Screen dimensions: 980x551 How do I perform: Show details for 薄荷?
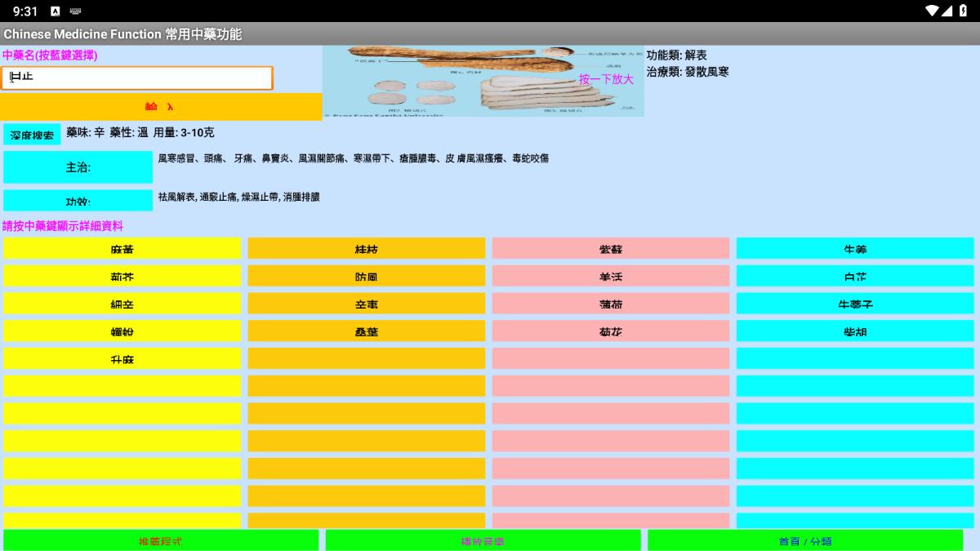(x=611, y=304)
